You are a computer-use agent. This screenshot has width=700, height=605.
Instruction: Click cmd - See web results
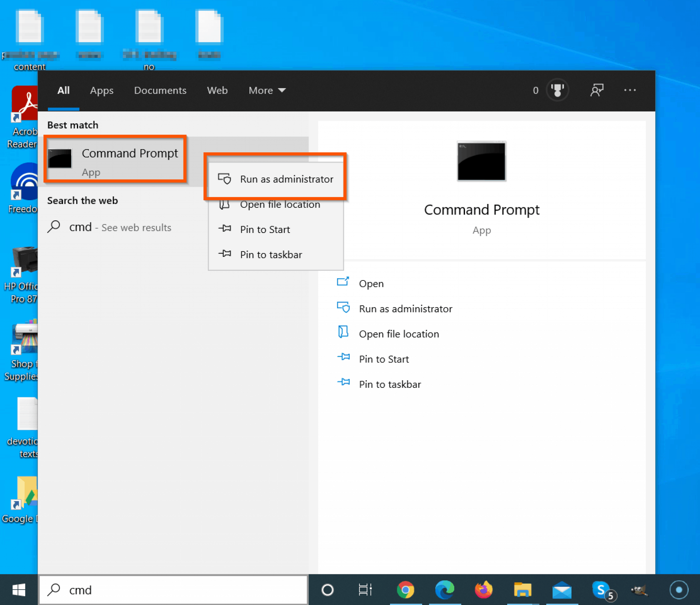[x=120, y=227]
